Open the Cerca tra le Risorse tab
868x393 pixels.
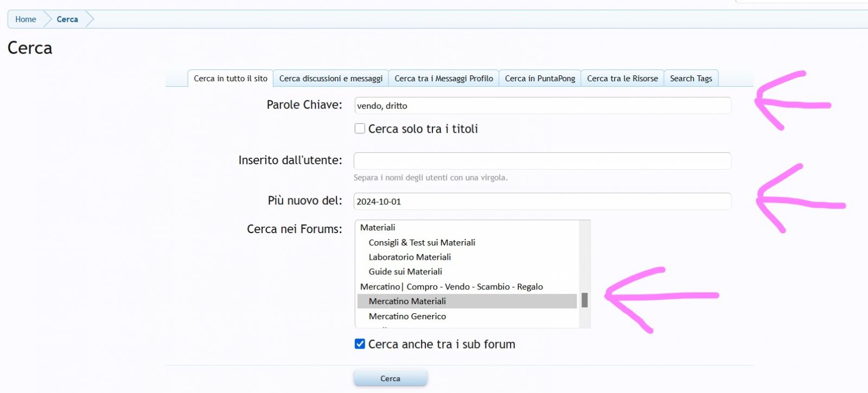[x=622, y=79]
